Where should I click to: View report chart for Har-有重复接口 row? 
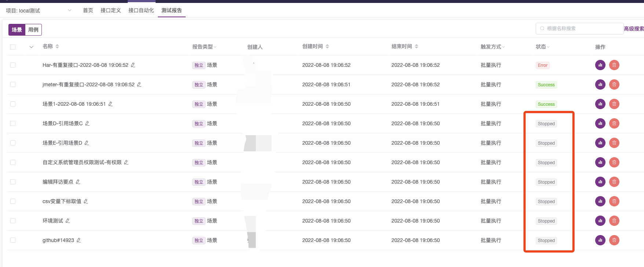pos(600,65)
